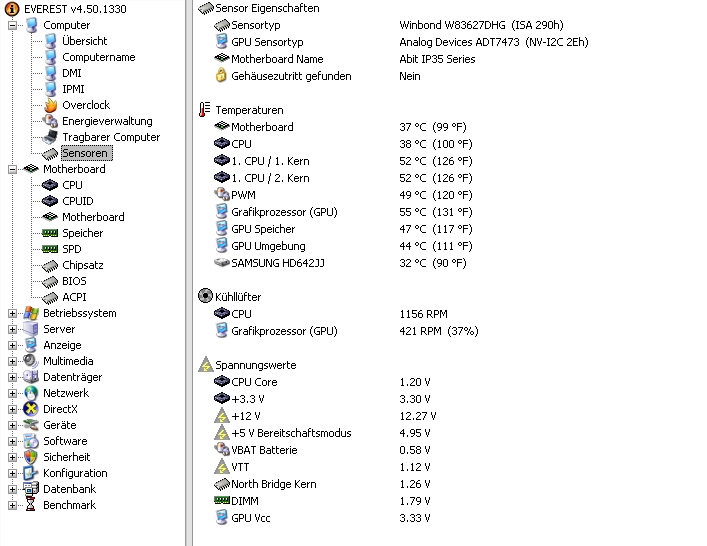This screenshot has width=707, height=546.
Task: Click the Temperaturen thermometer icon
Action: pyautogui.click(x=205, y=110)
